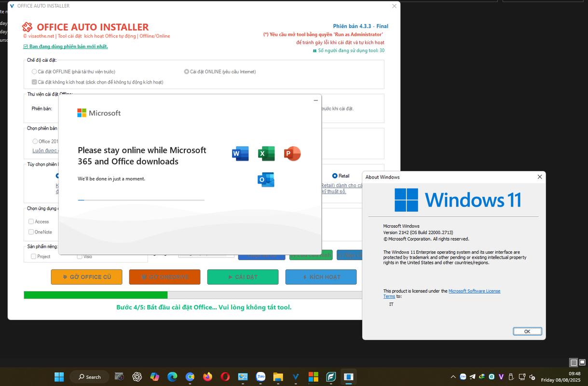Open Microsoft Copilot taskbar icon
The width and height of the screenshot is (588, 386).
pyautogui.click(x=154, y=377)
